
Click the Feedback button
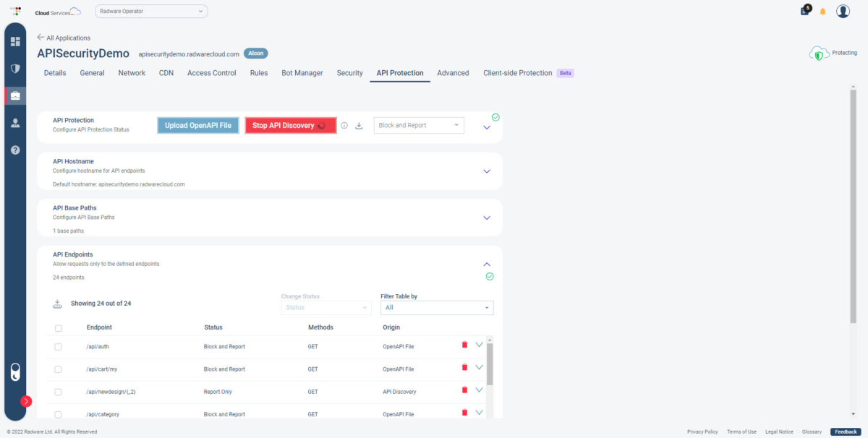[845, 431]
